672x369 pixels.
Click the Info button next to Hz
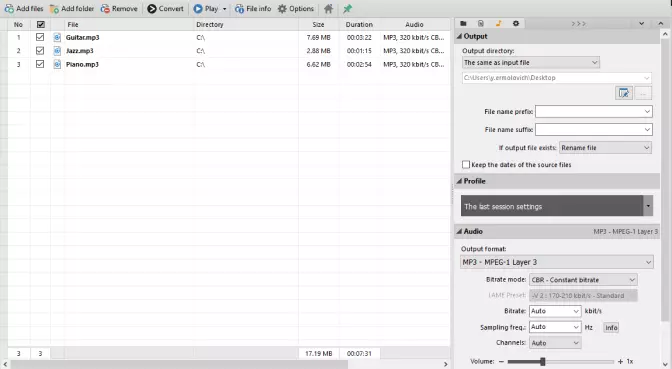(x=611, y=328)
